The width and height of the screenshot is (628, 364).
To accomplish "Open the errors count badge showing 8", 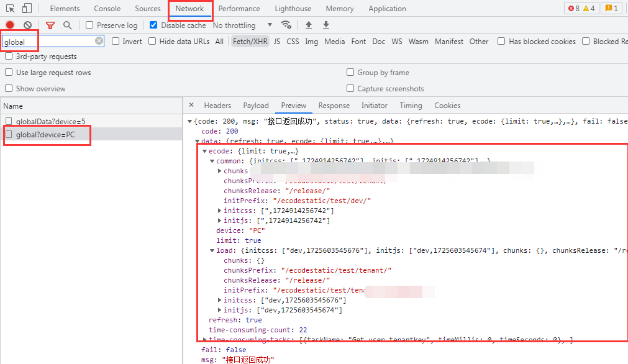I will pyautogui.click(x=574, y=9).
